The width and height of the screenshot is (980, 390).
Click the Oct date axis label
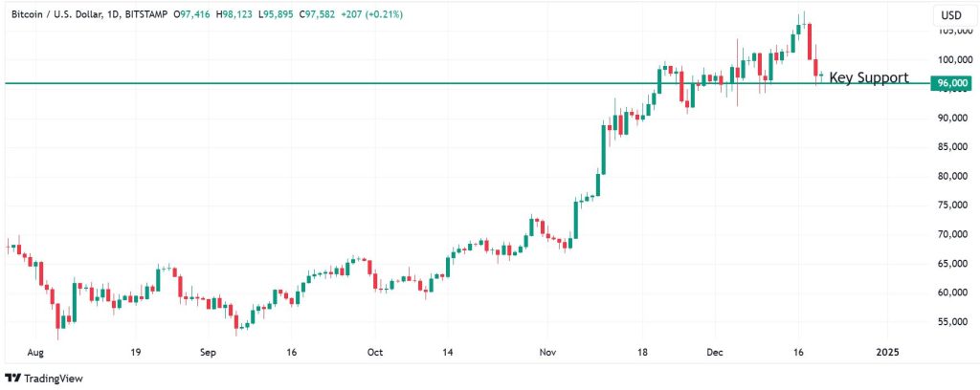[x=375, y=352]
